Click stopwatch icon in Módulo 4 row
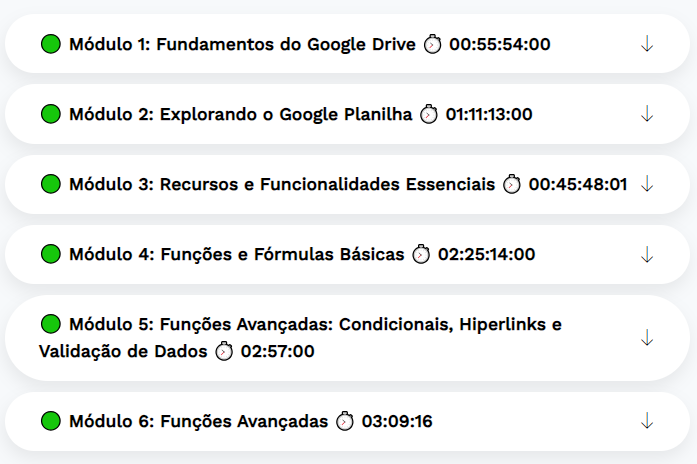Screen dimensions: 697x464 point(421,254)
